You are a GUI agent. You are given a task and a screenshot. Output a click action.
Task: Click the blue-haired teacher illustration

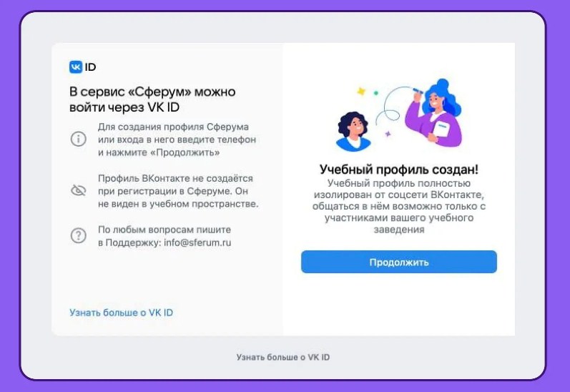[434, 113]
